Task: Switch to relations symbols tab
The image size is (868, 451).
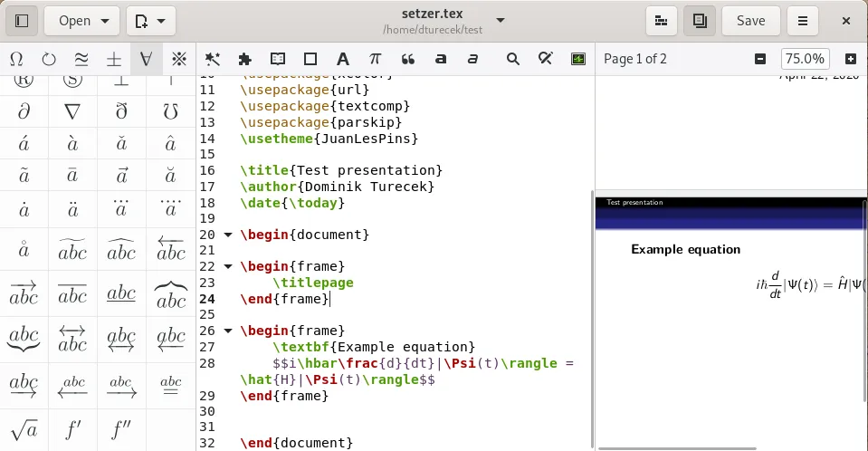Action: pyautogui.click(x=81, y=59)
